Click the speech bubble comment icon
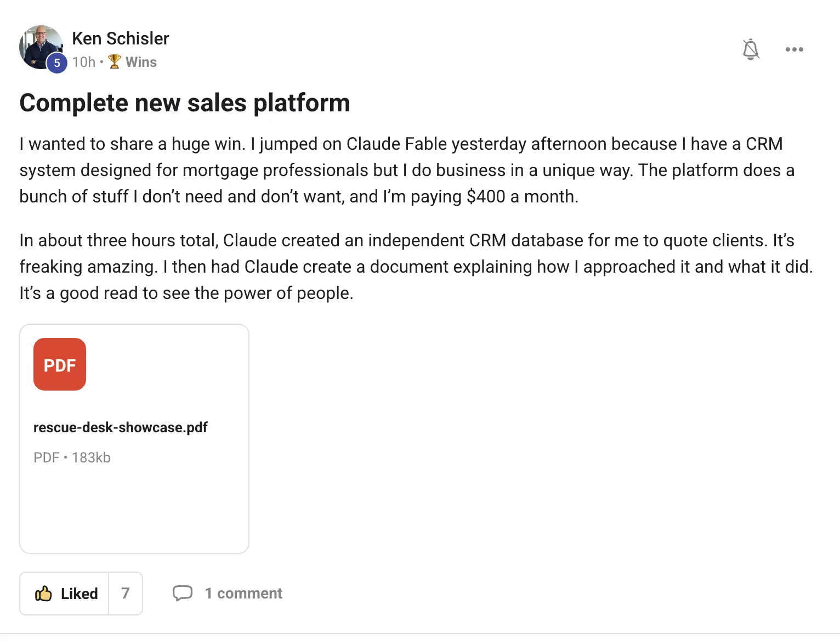 point(183,593)
